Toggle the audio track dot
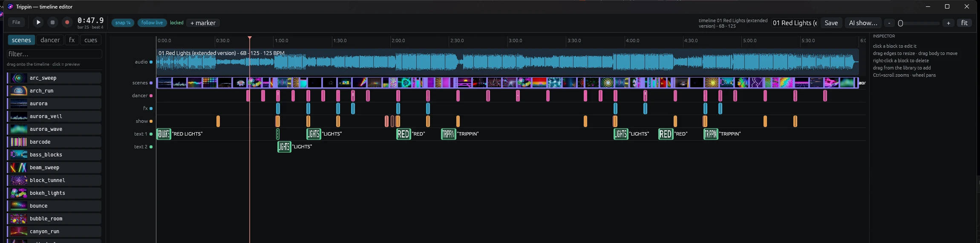Image resolution: width=980 pixels, height=243 pixels. click(x=151, y=62)
